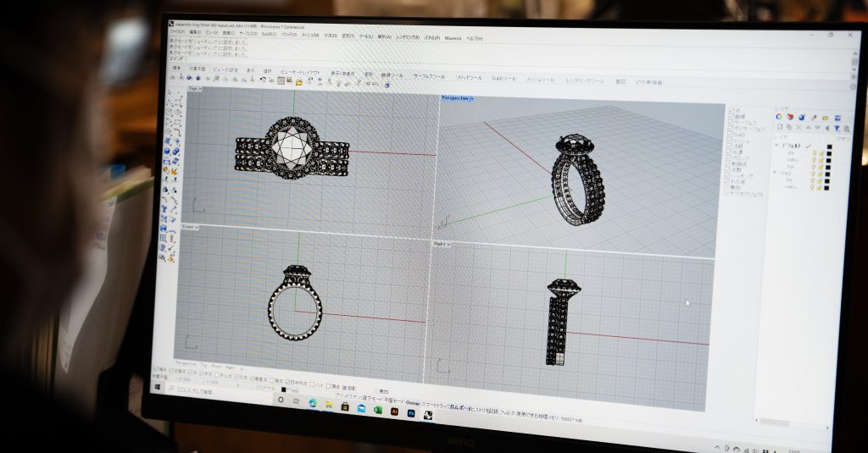Image resolution: width=868 pixels, height=453 pixels.
Task: Click the Microsoft Edge taskbar icon
Action: tap(312, 403)
